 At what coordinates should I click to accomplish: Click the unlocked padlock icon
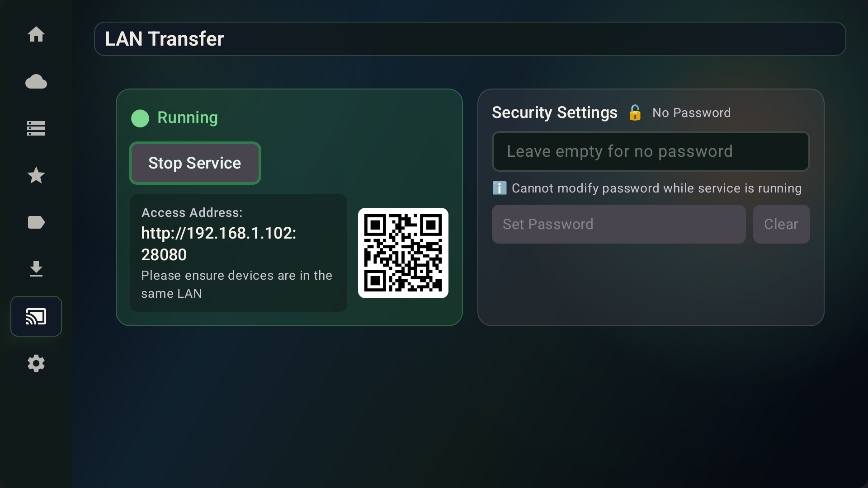coord(635,113)
